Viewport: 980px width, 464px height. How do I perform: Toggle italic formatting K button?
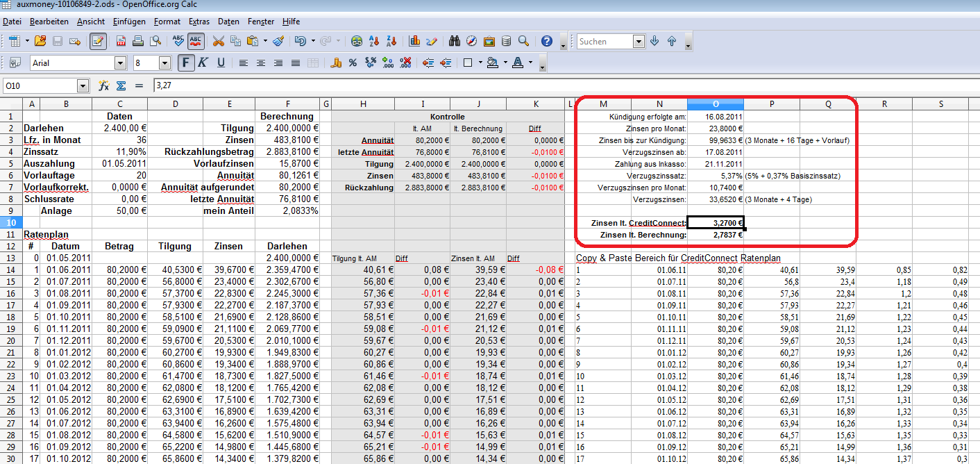click(203, 63)
